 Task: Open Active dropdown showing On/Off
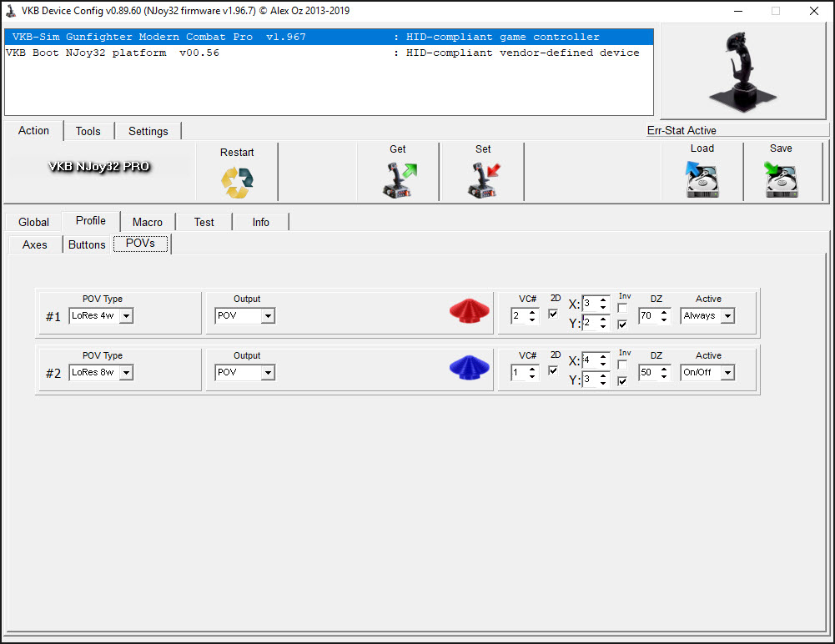coord(707,372)
